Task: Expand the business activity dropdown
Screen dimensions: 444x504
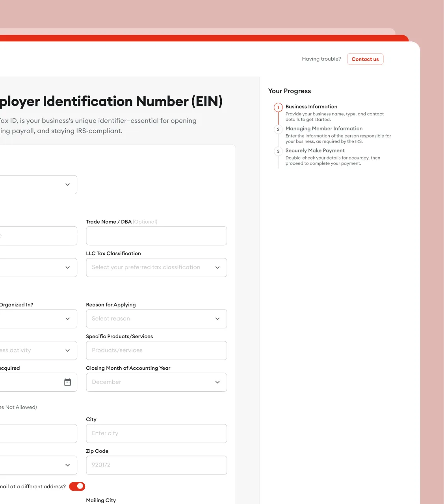Action: point(38,350)
